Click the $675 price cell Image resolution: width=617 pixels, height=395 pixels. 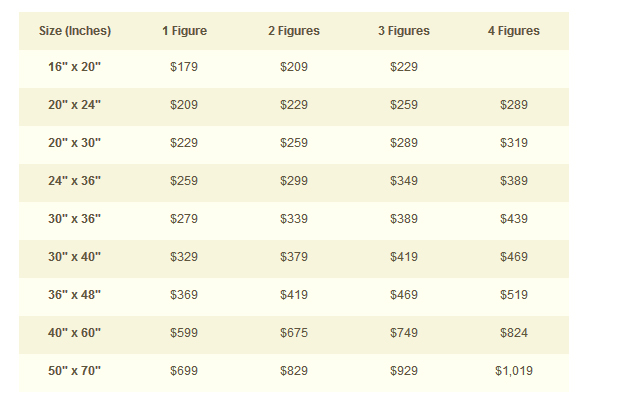coord(294,333)
